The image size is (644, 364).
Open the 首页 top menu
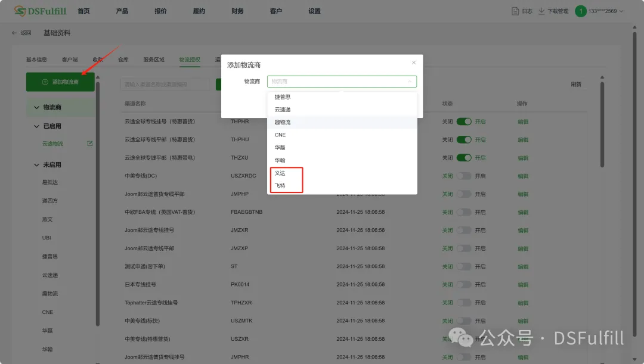(84, 11)
